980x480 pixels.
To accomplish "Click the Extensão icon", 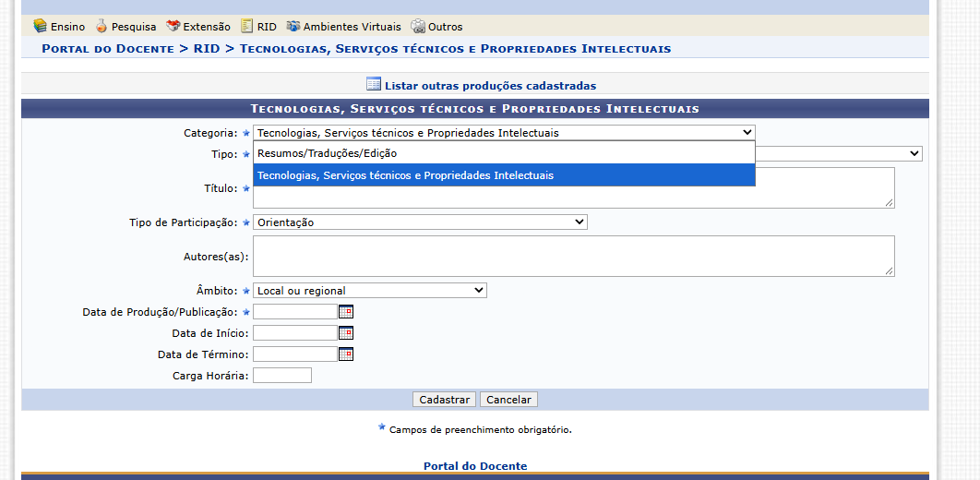I will pos(173,26).
